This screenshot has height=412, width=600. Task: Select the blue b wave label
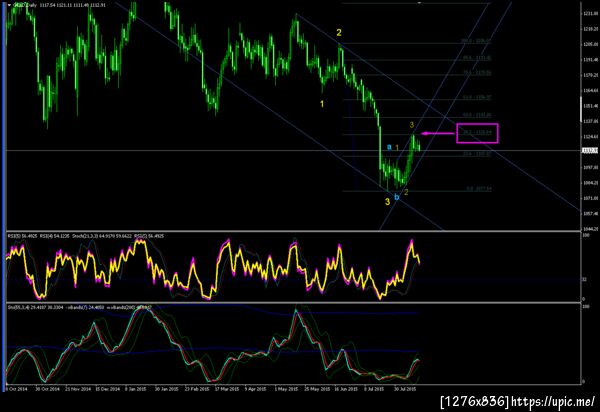[397, 197]
